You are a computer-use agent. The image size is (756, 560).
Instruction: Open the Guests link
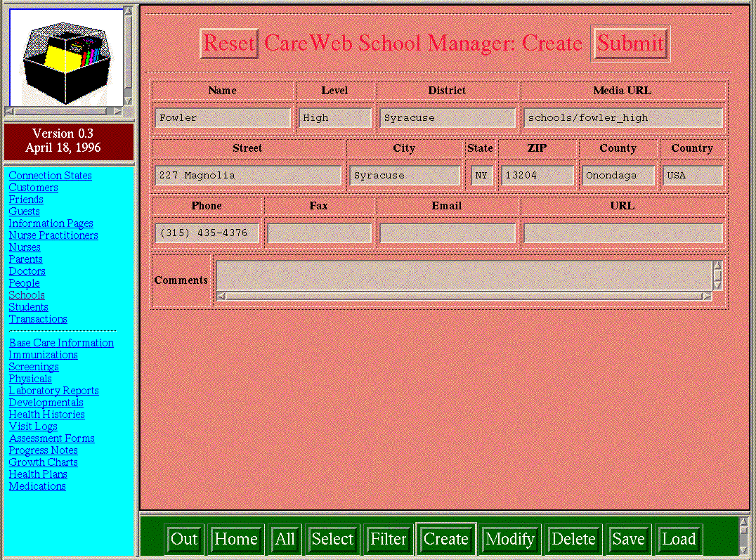(x=24, y=211)
